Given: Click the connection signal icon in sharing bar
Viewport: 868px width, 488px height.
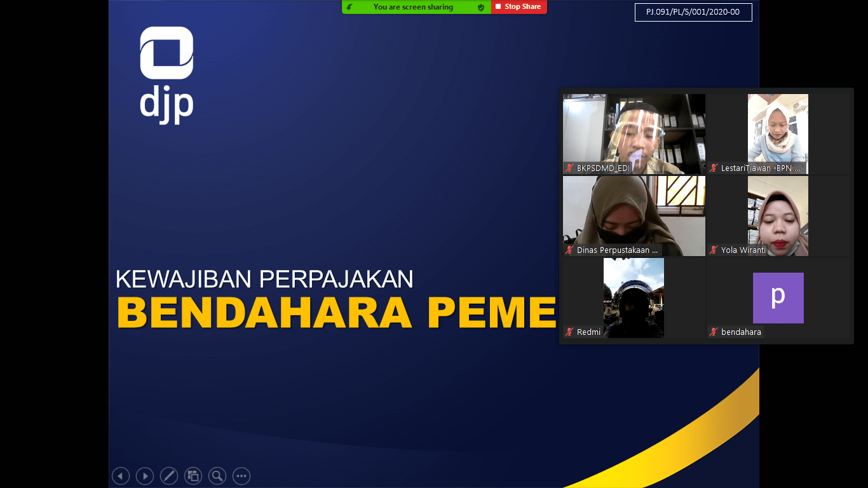Looking at the screenshot, I should tap(349, 7).
